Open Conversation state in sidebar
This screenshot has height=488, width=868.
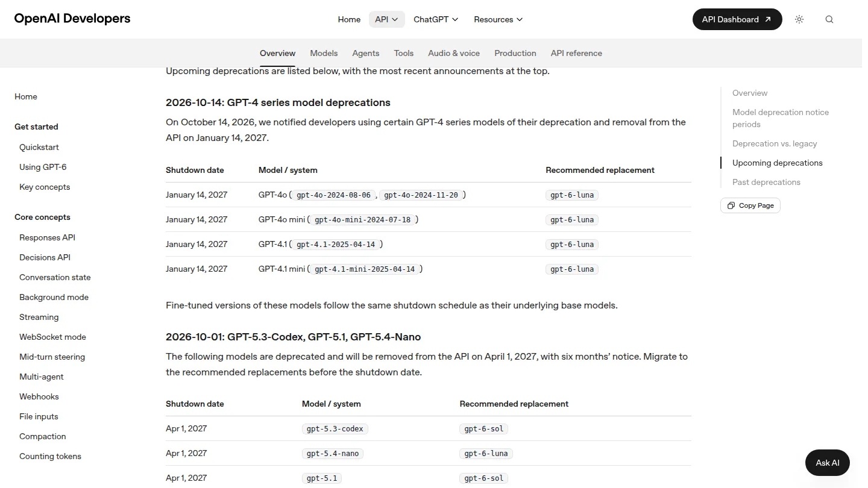pos(55,277)
